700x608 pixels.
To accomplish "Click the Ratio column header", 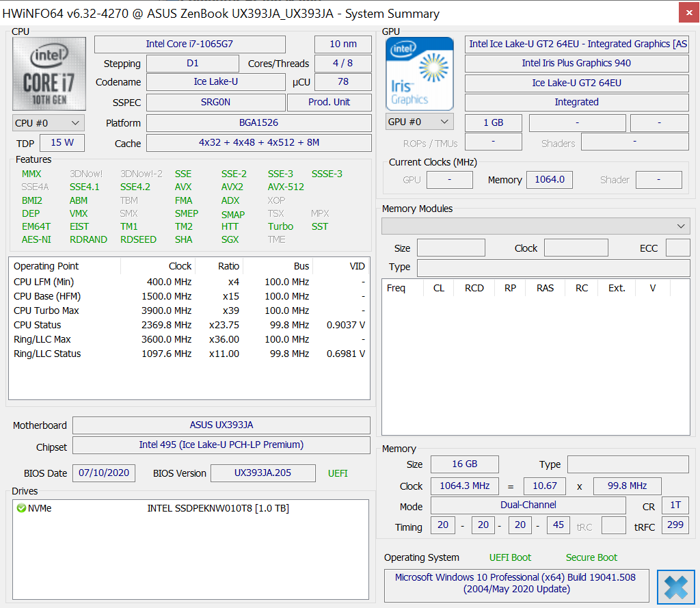I will click(x=219, y=266).
